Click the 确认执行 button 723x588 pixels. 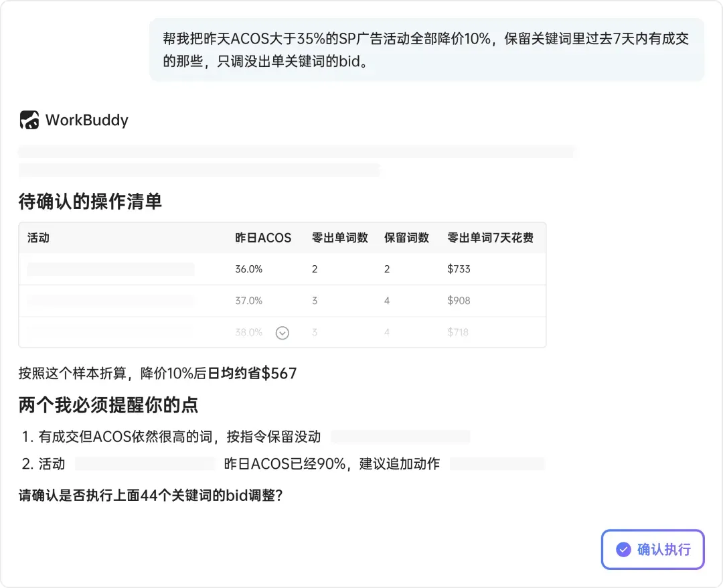(653, 549)
